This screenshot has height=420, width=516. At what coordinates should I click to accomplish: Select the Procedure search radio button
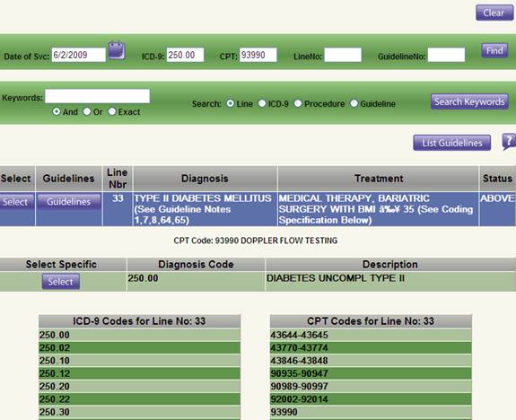point(298,103)
